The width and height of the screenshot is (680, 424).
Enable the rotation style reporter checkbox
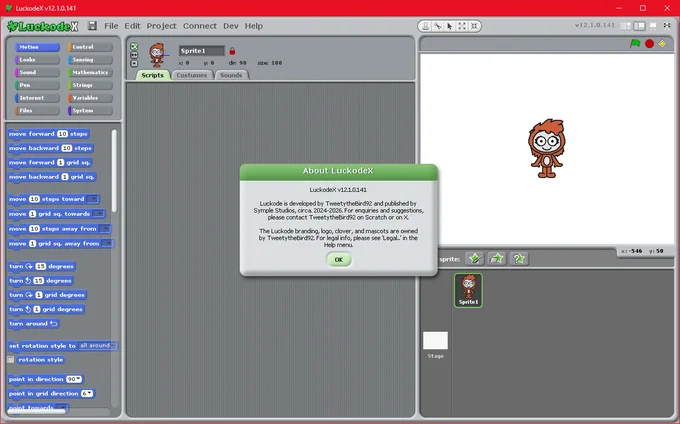pyautogui.click(x=11, y=359)
